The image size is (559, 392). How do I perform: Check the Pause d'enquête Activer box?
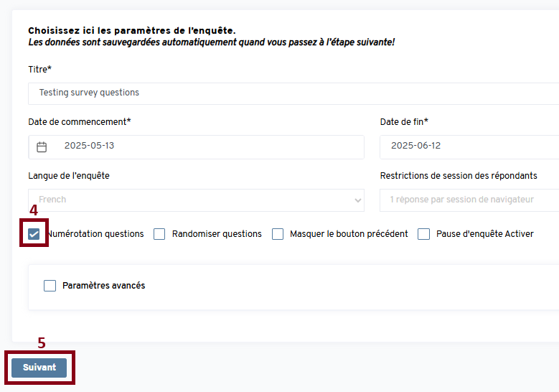pyautogui.click(x=424, y=234)
